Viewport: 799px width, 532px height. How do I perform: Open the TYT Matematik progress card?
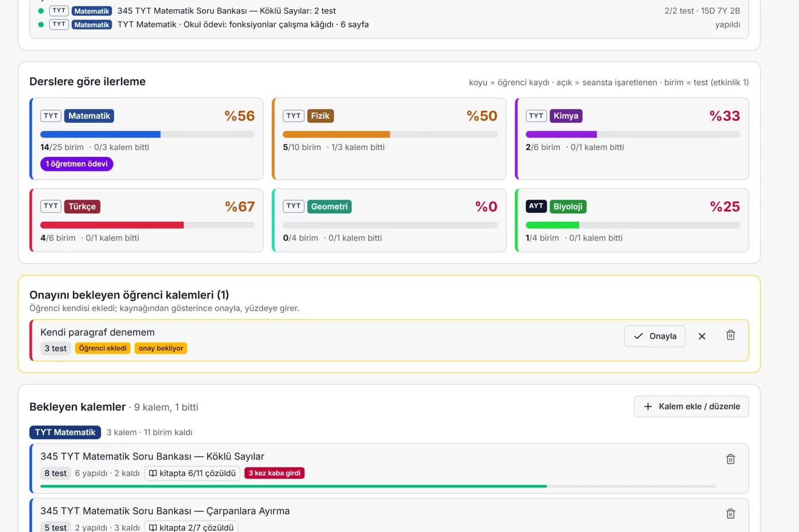point(146,139)
